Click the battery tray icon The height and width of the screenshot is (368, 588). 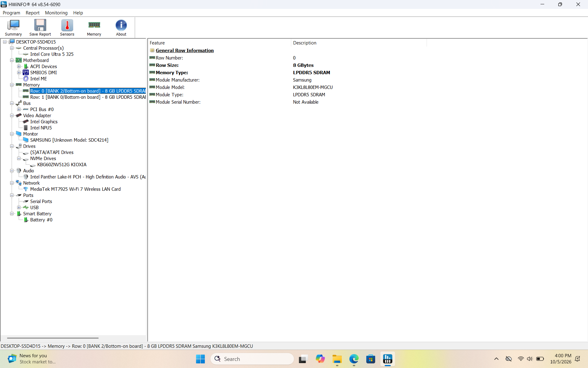[540, 359]
